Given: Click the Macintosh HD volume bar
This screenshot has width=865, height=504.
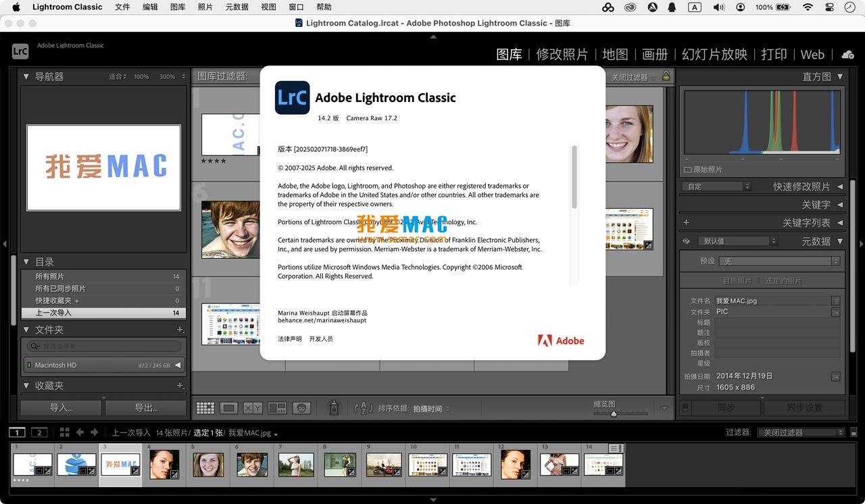Looking at the screenshot, I should click(104, 365).
